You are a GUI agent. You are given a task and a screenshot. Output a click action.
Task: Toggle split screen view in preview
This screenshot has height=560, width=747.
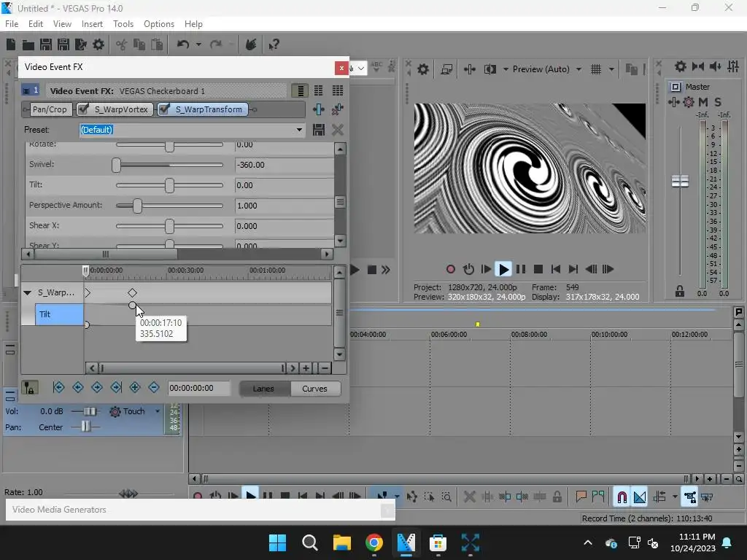click(x=489, y=69)
